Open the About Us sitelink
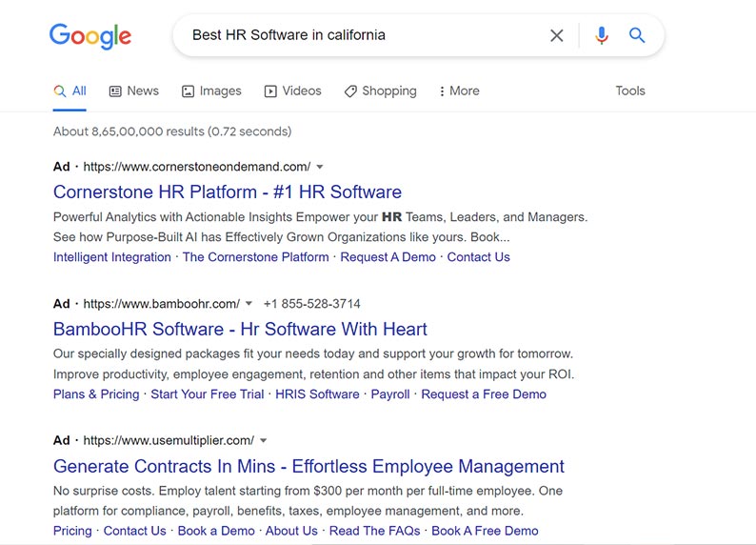 tap(291, 531)
